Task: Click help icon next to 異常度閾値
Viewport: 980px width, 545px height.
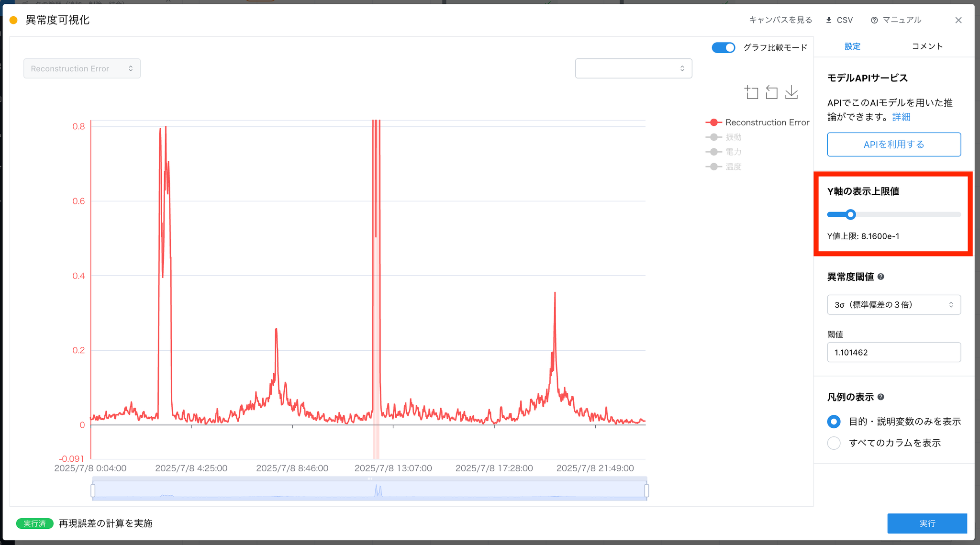Action: 881,277
